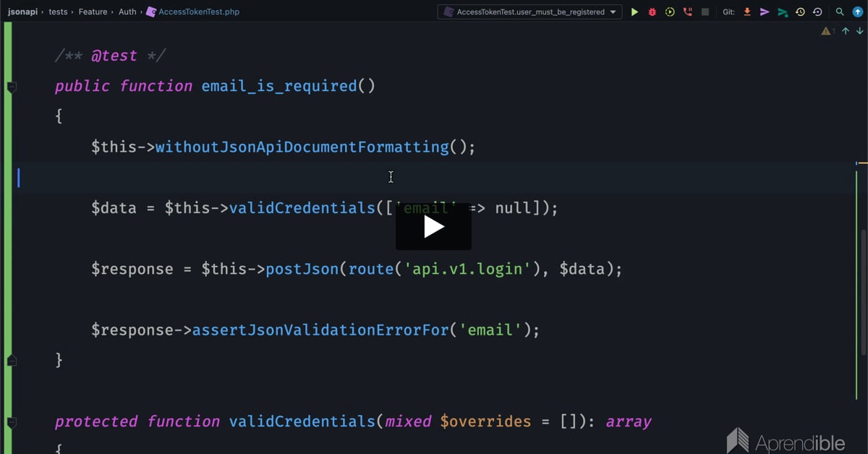This screenshot has width=868, height=454.
Task: Go to next highlighted error arrow
Action: [859, 31]
